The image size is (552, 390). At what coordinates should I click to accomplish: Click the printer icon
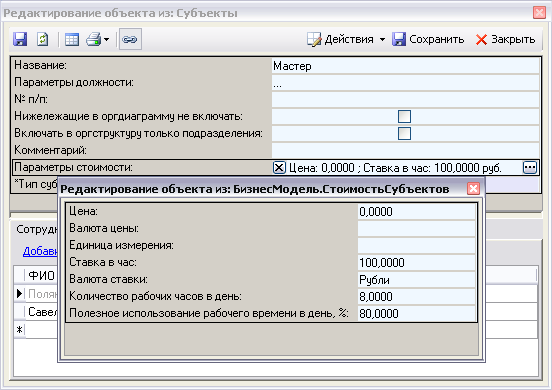point(94,39)
